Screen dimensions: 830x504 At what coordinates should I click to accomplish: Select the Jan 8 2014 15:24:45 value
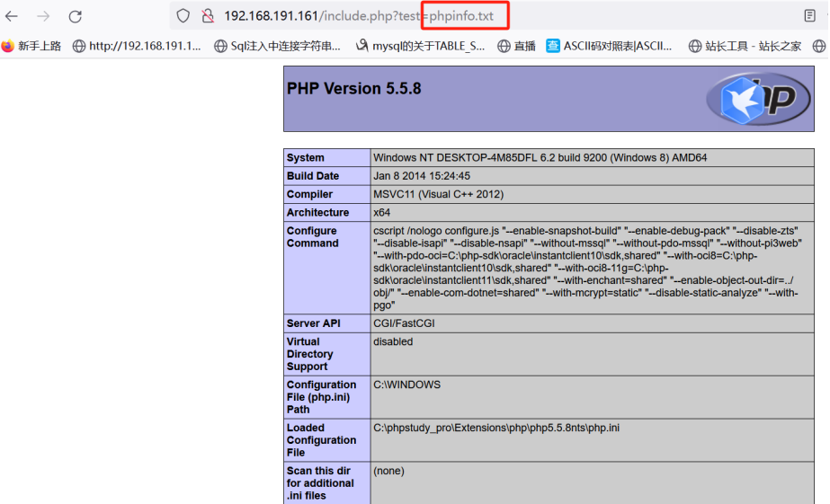(422, 175)
